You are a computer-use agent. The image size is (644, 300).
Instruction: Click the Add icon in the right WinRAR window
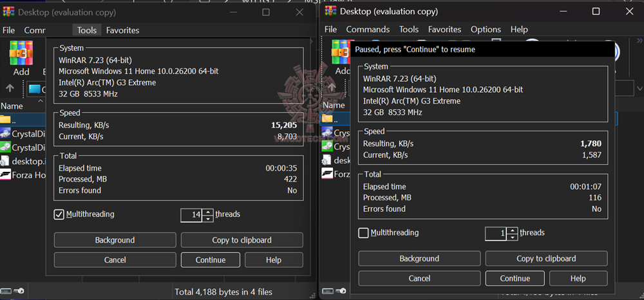coord(341,53)
